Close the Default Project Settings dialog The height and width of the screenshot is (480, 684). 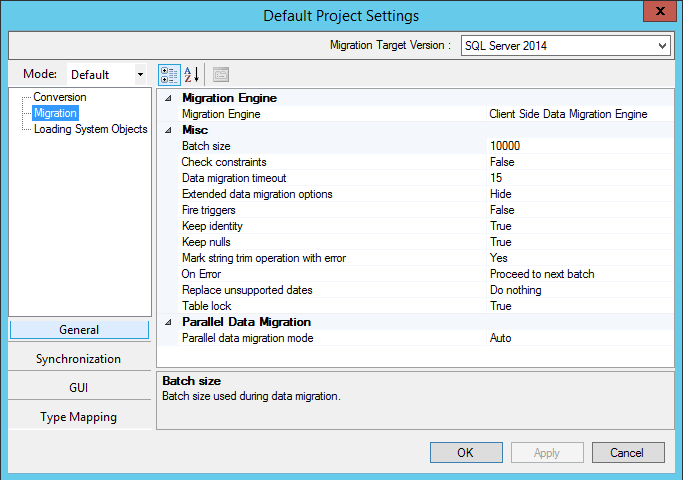[655, 13]
